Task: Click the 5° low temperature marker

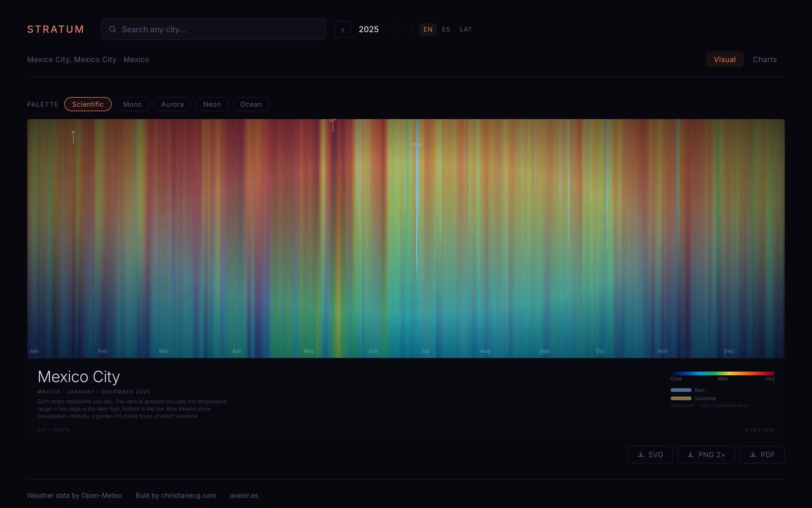Action: point(74,132)
